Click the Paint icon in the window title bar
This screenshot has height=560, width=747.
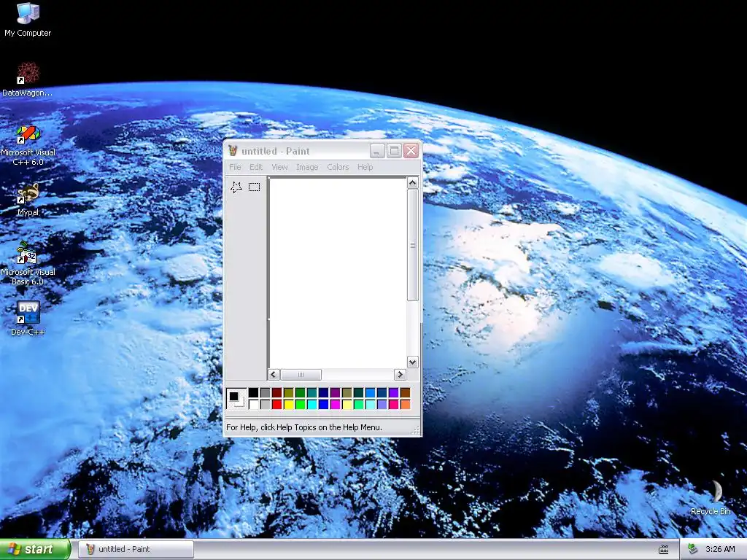point(233,151)
